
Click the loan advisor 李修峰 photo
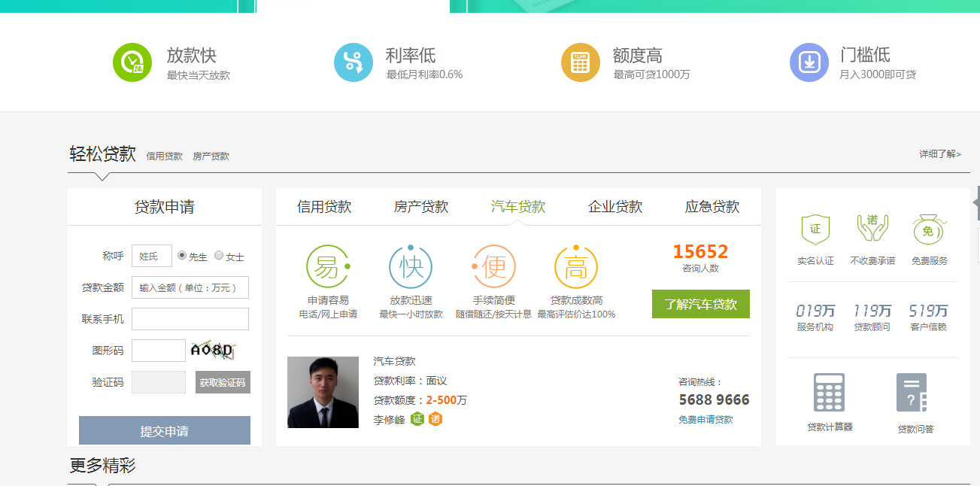[x=323, y=392]
